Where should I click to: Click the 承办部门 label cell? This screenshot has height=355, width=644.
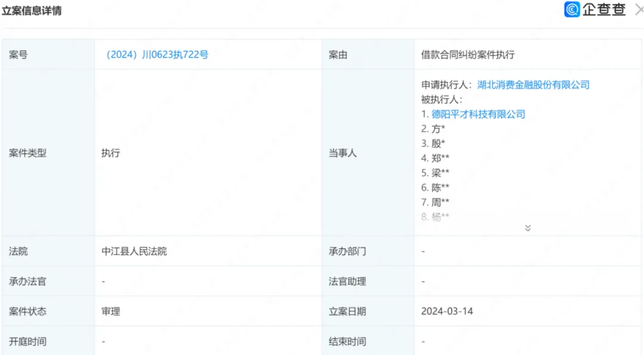tap(367, 251)
